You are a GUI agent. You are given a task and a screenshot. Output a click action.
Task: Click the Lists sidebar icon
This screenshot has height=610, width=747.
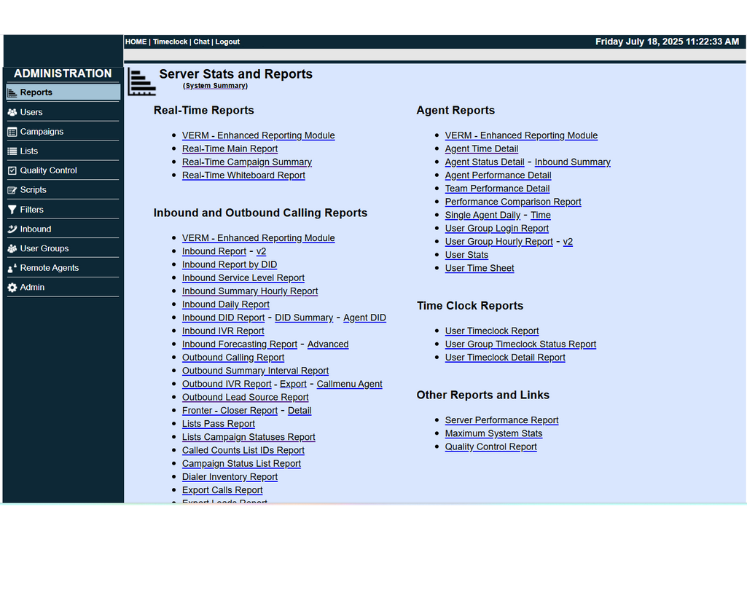[12, 151]
